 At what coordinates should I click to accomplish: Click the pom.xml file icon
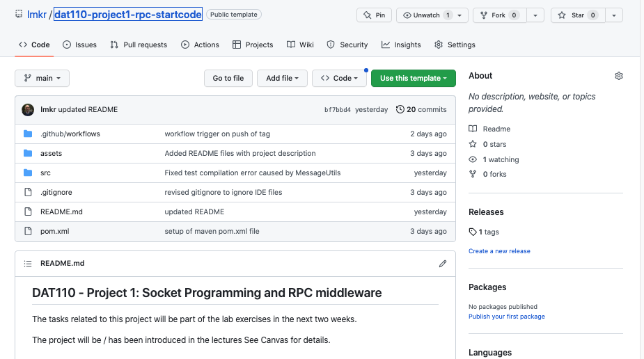[28, 231]
